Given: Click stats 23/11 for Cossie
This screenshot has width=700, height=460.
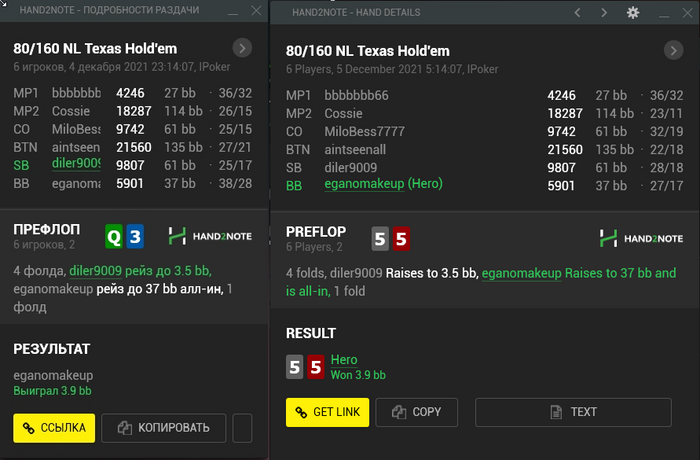Looking at the screenshot, I should (667, 113).
